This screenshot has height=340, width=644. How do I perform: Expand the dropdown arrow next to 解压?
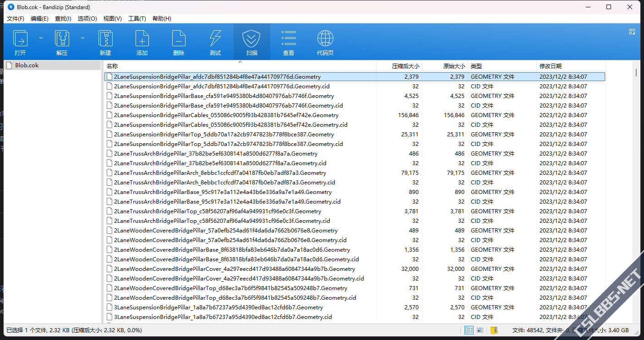click(x=82, y=38)
